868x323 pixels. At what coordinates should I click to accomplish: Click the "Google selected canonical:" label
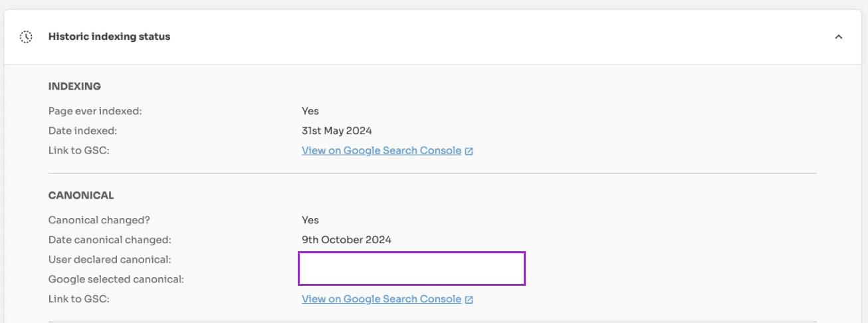pyautogui.click(x=116, y=279)
